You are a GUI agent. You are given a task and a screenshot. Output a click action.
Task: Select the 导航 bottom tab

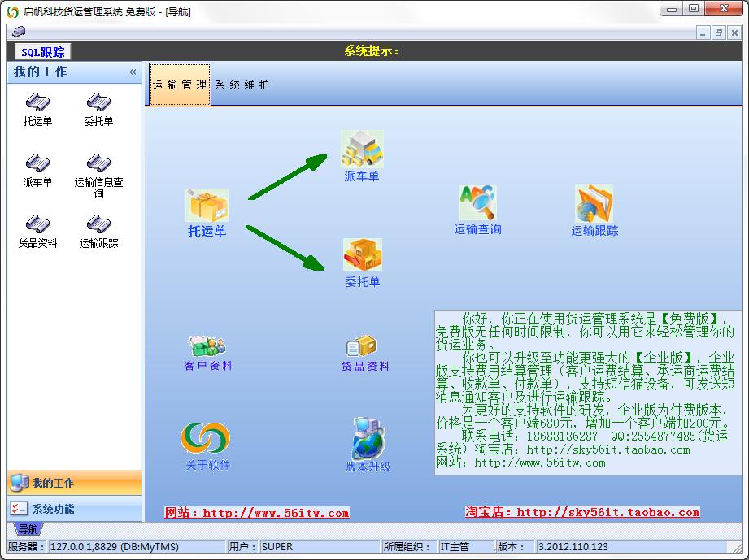click(27, 529)
